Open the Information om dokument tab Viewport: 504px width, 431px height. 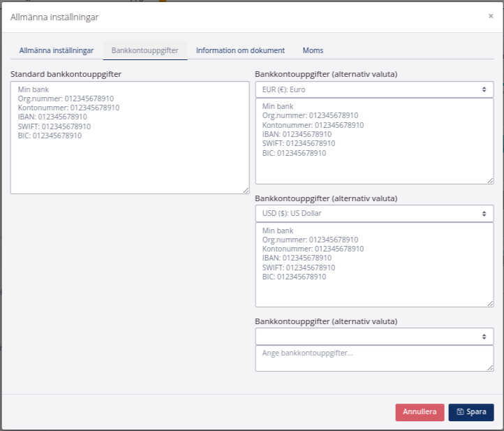(240, 50)
